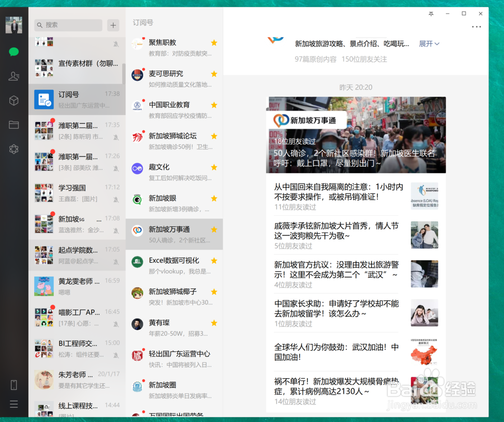The height and width of the screenshot is (422, 504).
Task: Click the 搜索 search input field
Action: pyautogui.click(x=68, y=25)
